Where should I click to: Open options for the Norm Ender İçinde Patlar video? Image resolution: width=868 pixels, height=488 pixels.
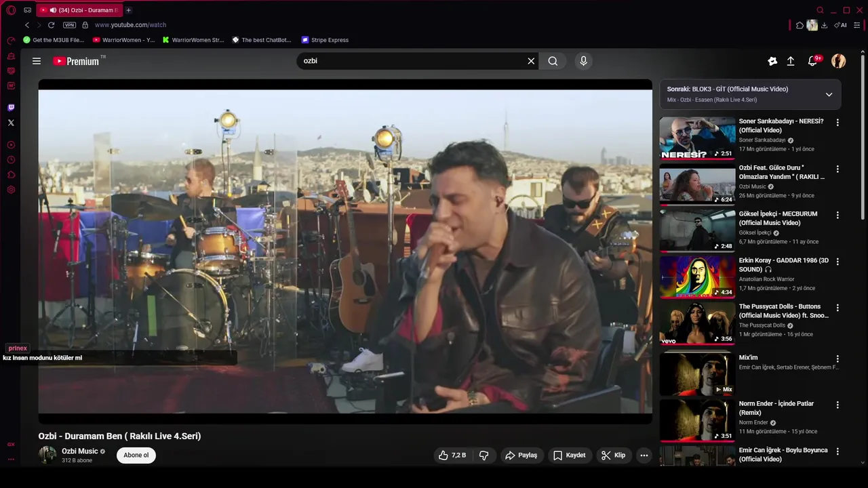(x=837, y=405)
